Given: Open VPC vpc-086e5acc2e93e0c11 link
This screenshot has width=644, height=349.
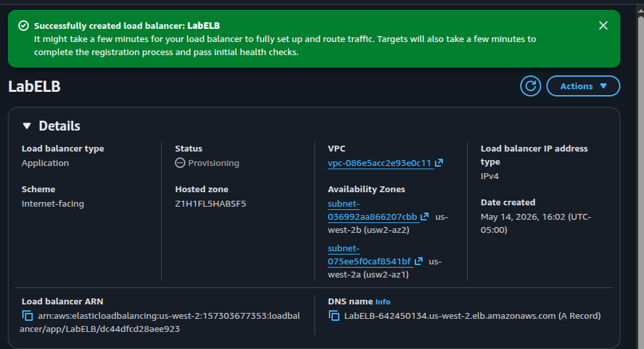Looking at the screenshot, I should [x=379, y=163].
